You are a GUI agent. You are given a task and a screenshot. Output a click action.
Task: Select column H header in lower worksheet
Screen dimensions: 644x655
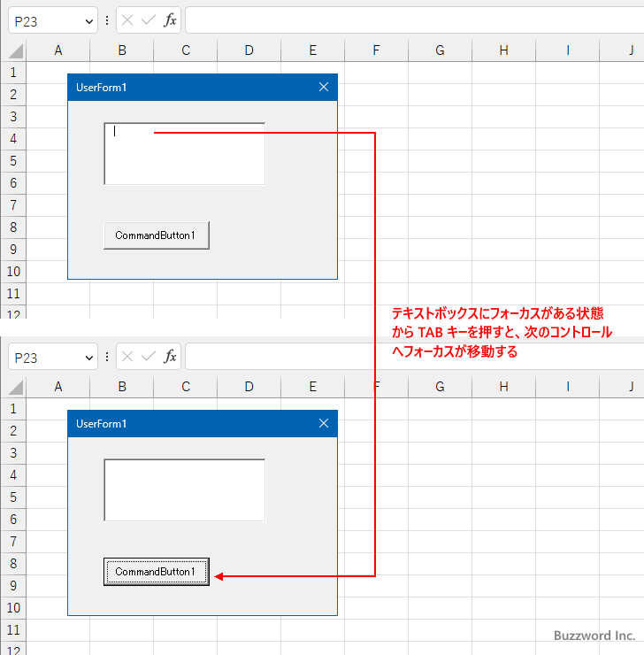pyautogui.click(x=503, y=387)
